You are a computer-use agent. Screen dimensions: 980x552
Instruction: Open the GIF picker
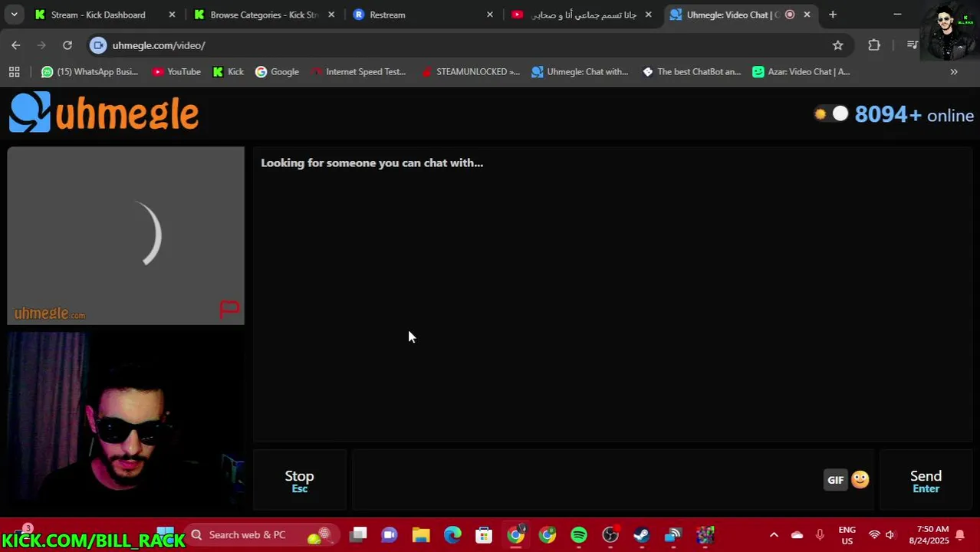click(x=835, y=480)
